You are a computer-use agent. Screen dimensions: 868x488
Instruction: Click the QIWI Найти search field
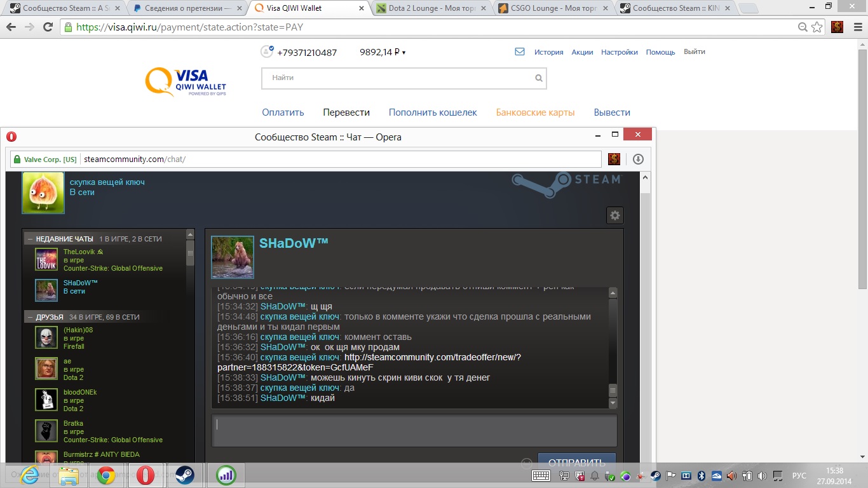click(404, 78)
